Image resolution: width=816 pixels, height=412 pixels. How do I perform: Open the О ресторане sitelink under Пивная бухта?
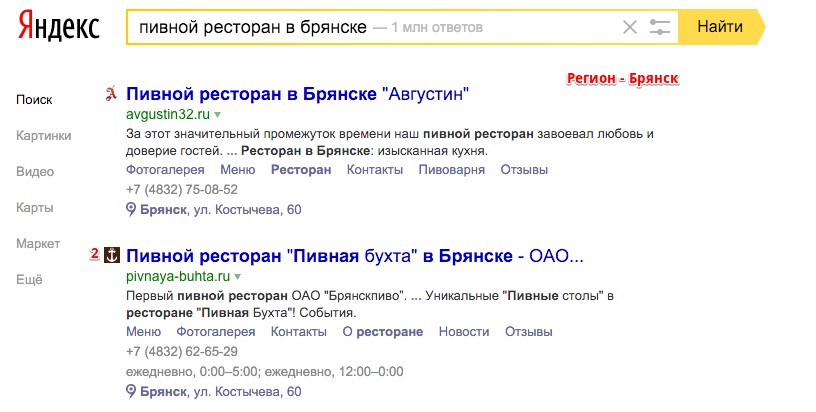[x=382, y=331]
